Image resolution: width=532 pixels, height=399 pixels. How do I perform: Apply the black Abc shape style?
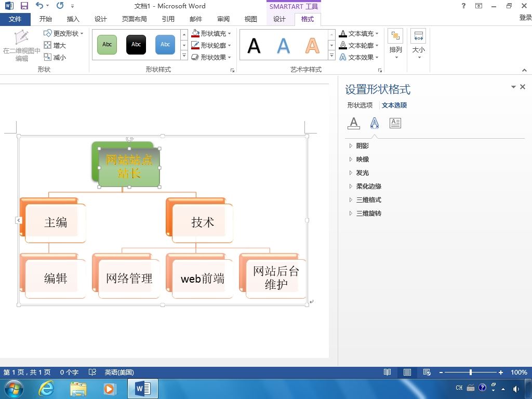coord(136,45)
